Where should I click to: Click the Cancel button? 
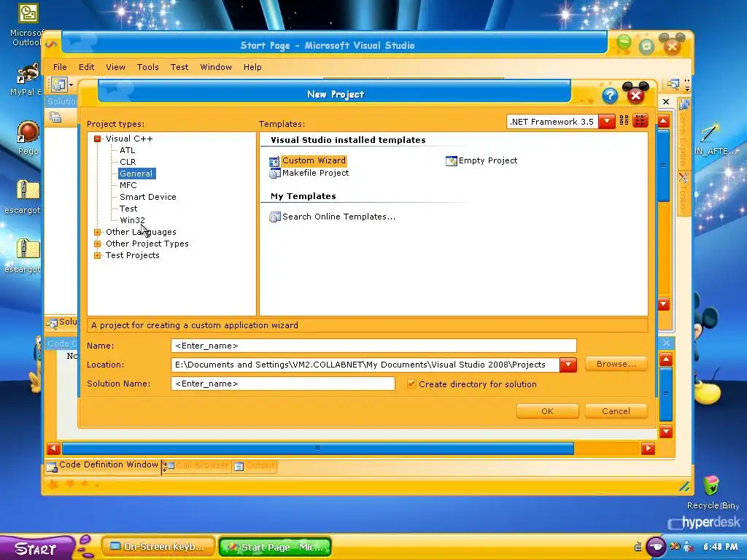616,411
